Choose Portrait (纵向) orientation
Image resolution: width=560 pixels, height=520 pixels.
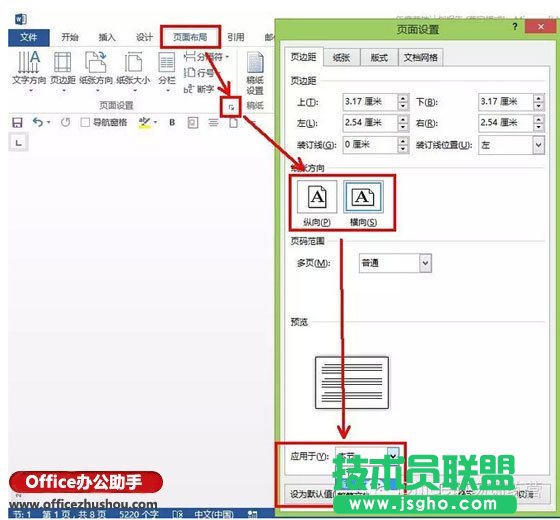click(x=317, y=203)
